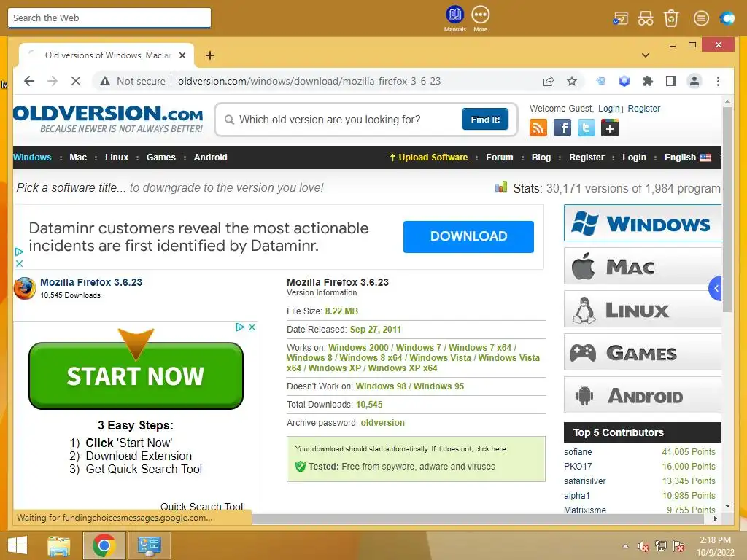Click the Register link near Welcome Guest
747x560 pixels.
(643, 109)
